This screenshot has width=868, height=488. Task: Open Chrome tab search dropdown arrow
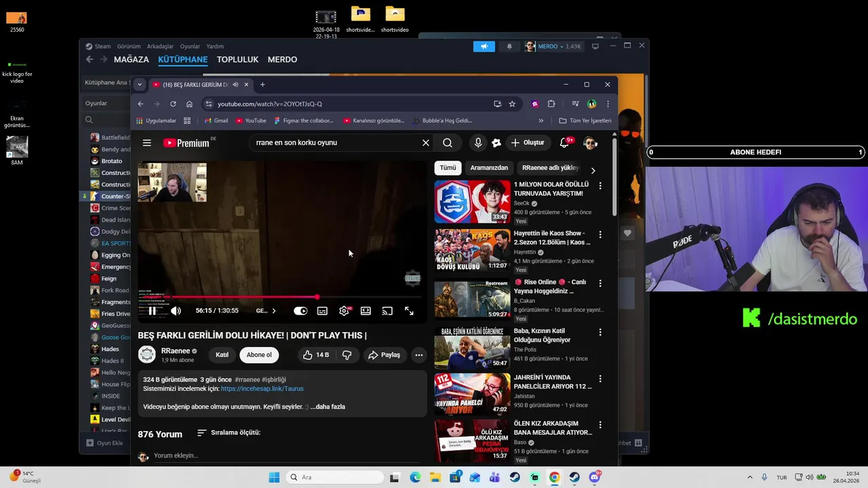pyautogui.click(x=139, y=85)
